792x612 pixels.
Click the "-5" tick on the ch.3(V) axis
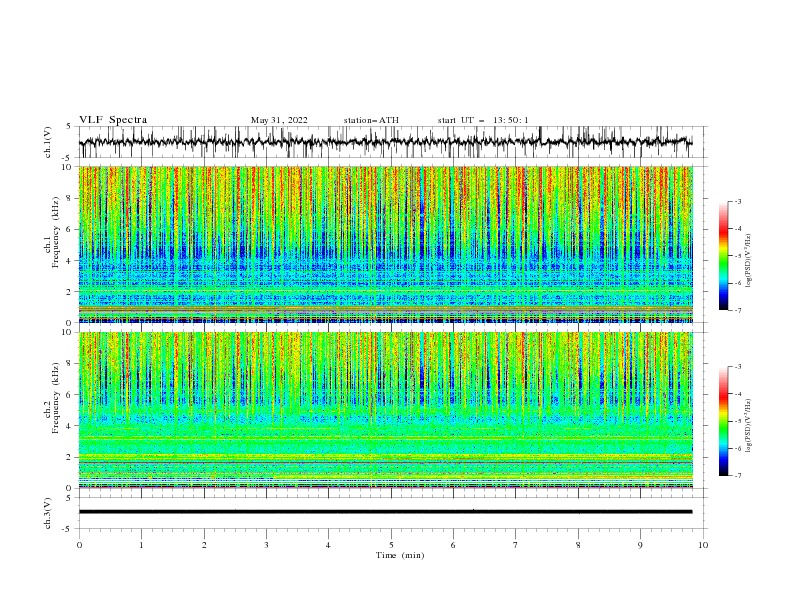(x=67, y=529)
